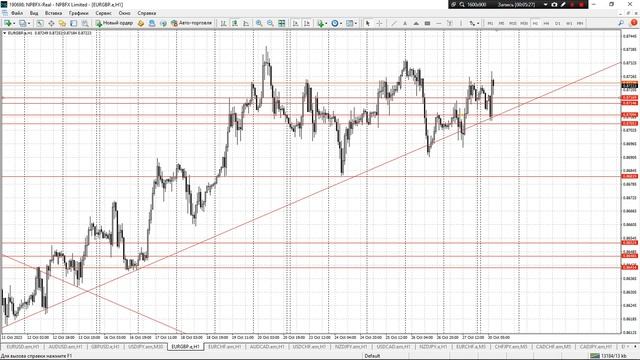
Task: Open the Сервис menu
Action: (103, 13)
